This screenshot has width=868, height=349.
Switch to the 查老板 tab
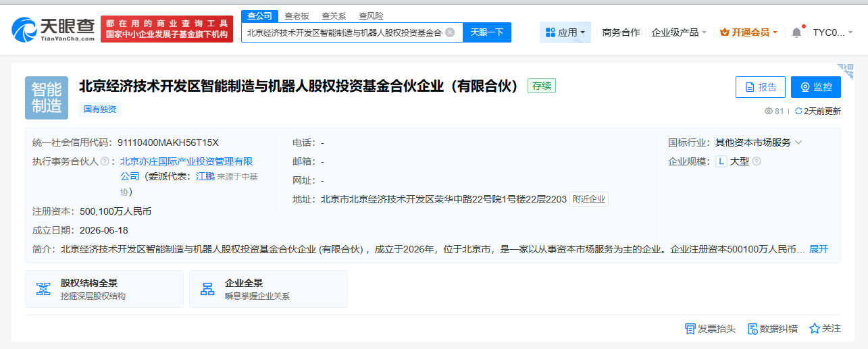tap(297, 16)
